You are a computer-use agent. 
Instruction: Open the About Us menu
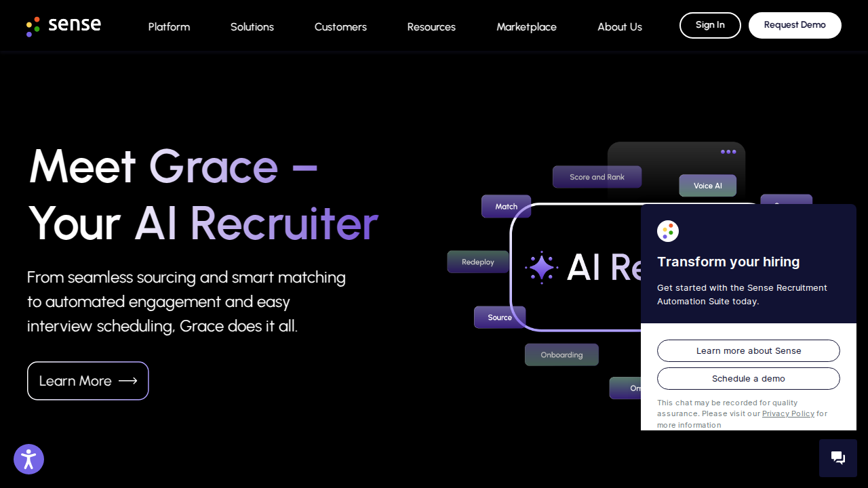620,26
